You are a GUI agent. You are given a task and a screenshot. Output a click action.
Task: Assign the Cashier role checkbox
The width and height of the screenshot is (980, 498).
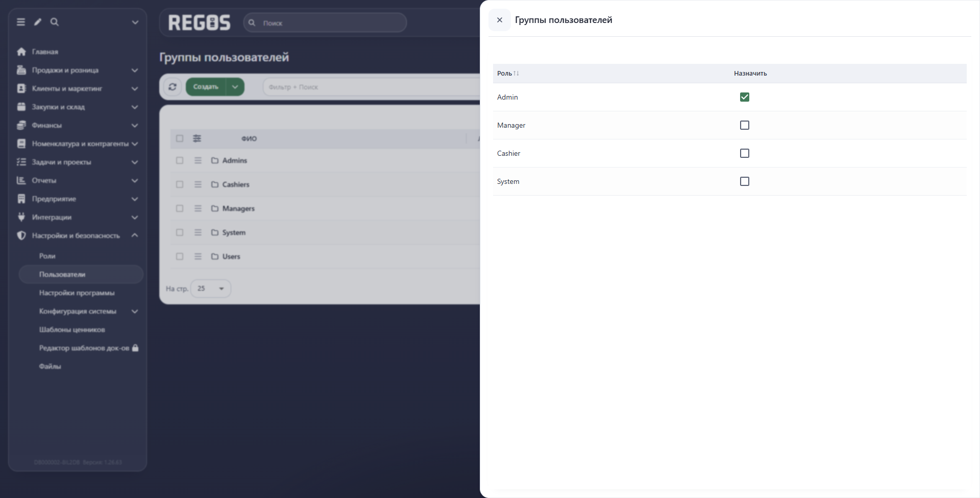[745, 153]
